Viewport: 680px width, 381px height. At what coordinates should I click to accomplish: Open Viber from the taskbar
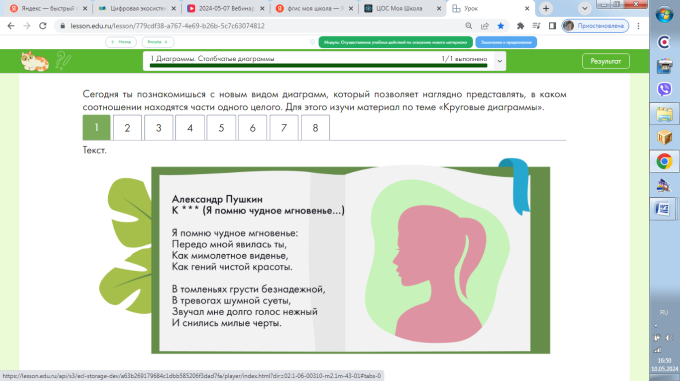tap(664, 89)
